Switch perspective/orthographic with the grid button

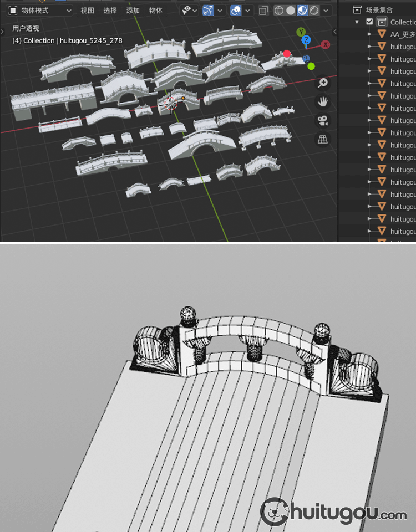323,139
